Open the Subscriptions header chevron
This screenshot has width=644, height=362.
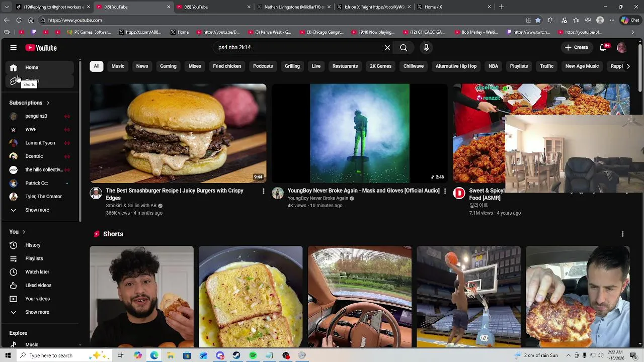(48, 103)
